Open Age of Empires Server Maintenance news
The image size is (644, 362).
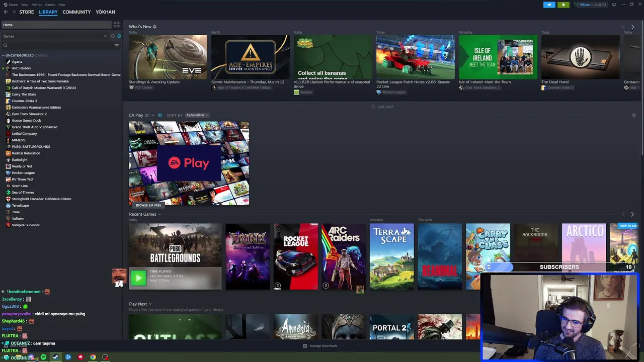pos(250,57)
